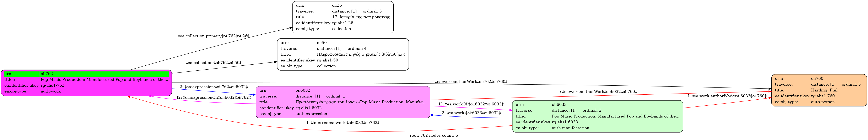Screen dimensions: 868x140
Task: Select the 'collection' obj-type in node oi:26
Action: [341, 29]
